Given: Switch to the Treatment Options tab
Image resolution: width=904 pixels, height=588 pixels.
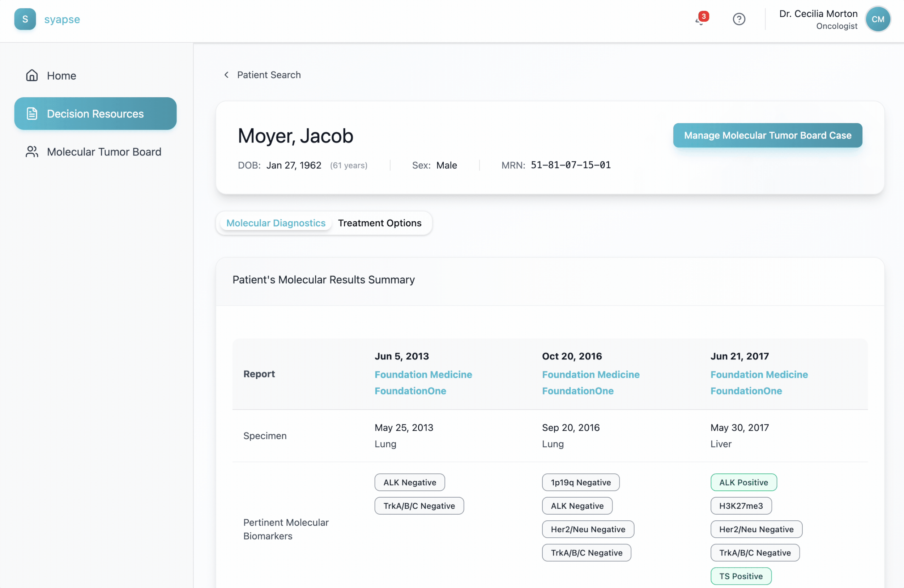Looking at the screenshot, I should (379, 223).
